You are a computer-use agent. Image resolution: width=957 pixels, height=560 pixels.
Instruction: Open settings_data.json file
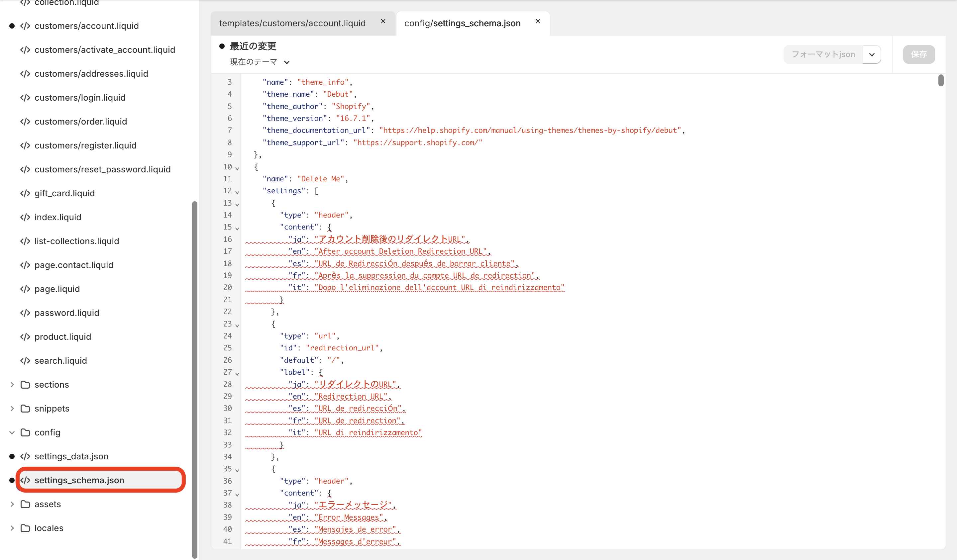coord(71,456)
